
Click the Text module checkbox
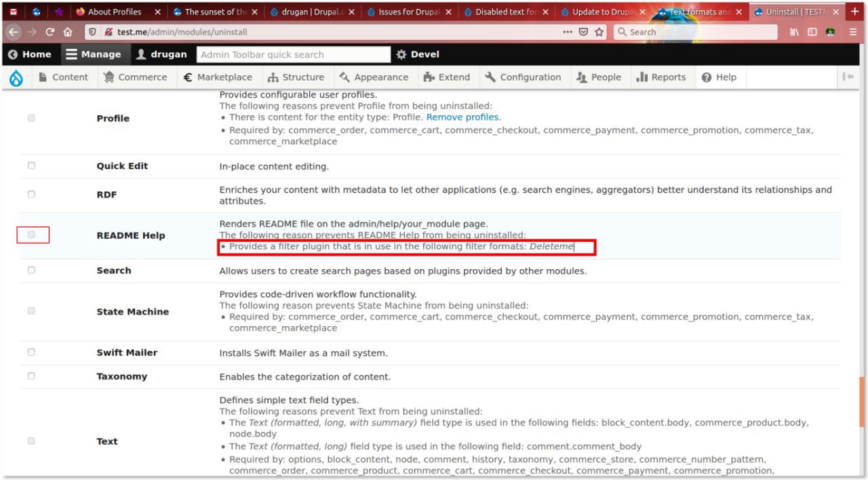31,441
